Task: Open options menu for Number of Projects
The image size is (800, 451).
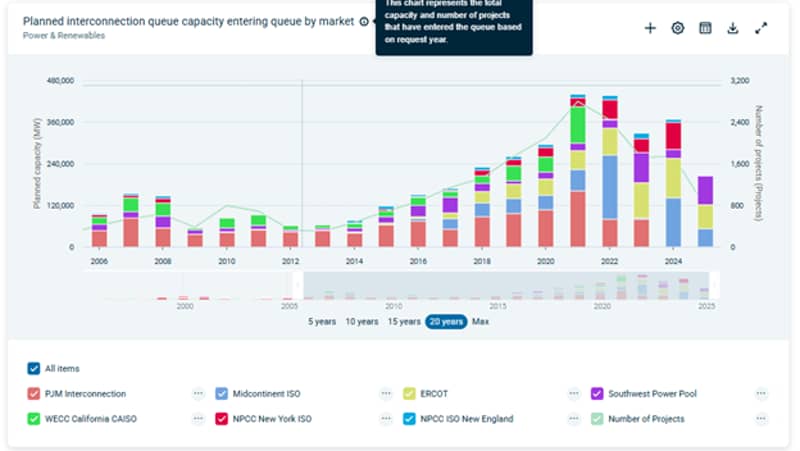Action: pos(761,418)
